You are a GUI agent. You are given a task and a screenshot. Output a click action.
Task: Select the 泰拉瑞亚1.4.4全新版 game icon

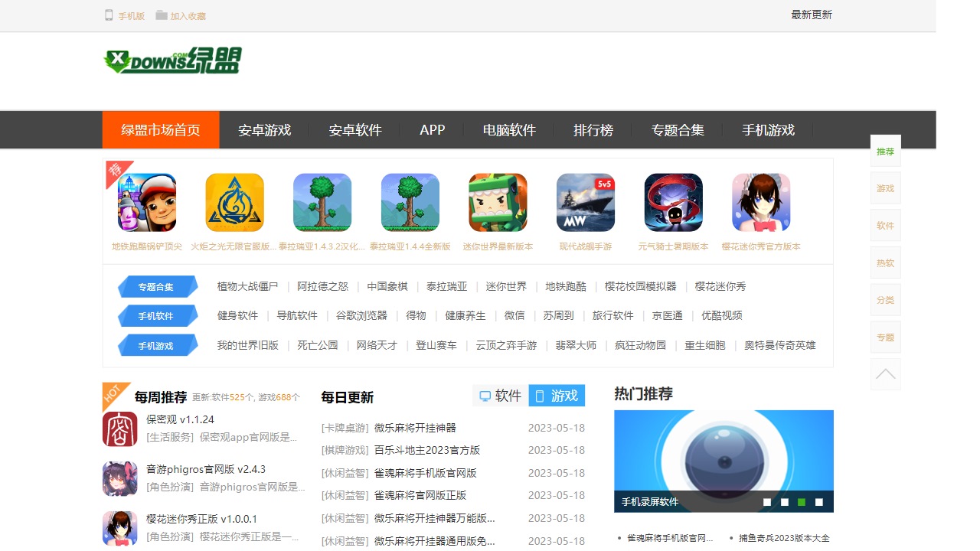410,202
